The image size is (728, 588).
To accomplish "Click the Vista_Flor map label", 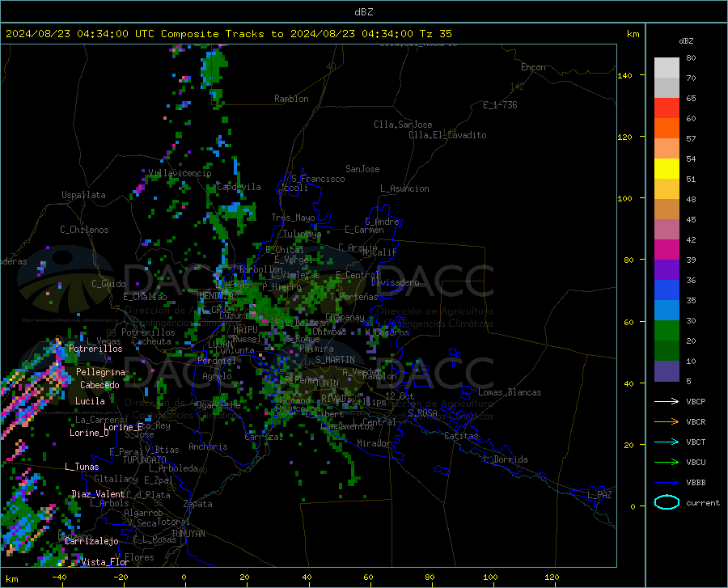I will [x=105, y=562].
